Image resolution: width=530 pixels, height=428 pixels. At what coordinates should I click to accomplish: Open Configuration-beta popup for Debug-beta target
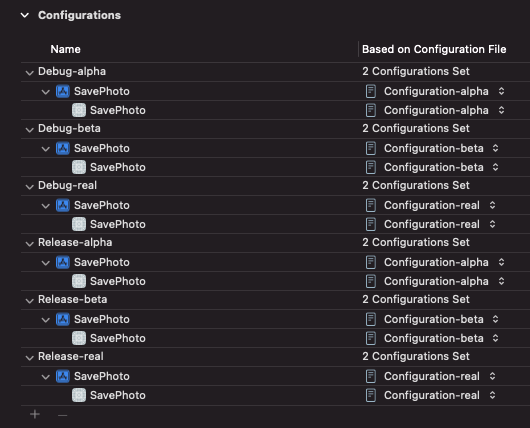coord(495,167)
